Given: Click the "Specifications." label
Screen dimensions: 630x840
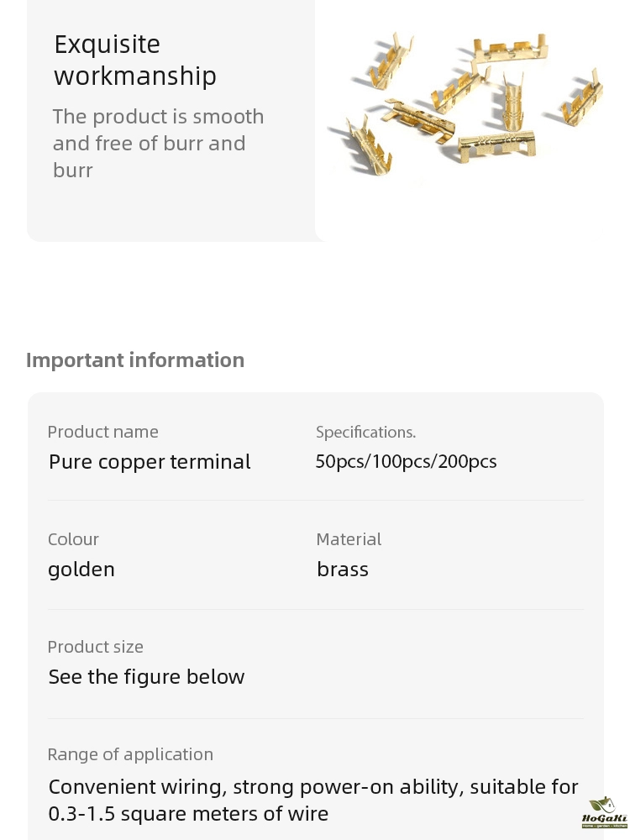Looking at the screenshot, I should click(365, 432).
